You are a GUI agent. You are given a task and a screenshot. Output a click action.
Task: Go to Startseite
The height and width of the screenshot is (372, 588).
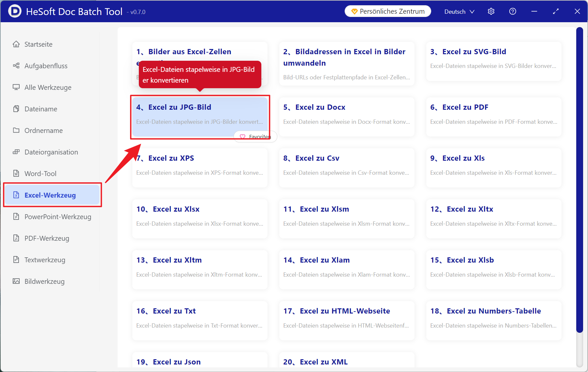coord(52,44)
